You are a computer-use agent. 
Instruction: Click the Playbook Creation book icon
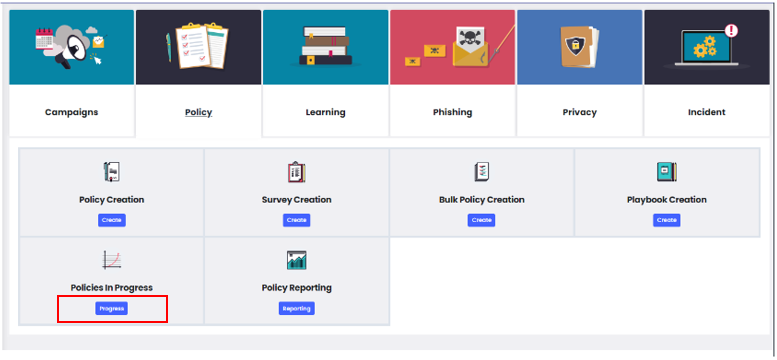(666, 172)
